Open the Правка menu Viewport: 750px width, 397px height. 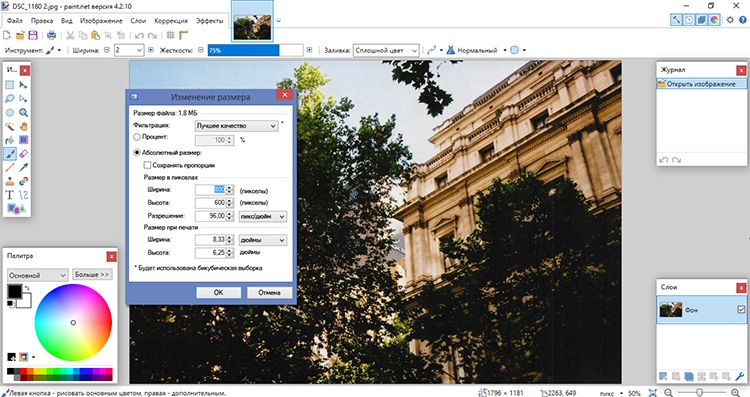tap(42, 21)
